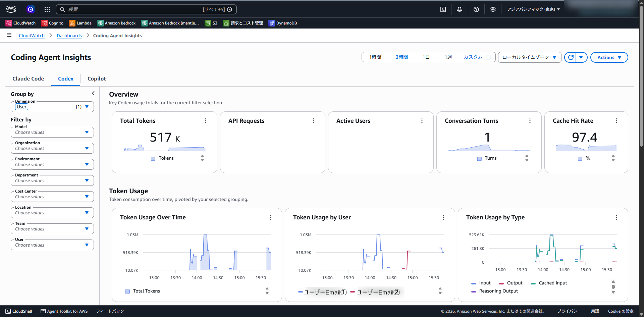Open Total Tokens widget options menu
Screen dimensions: 644x317
coord(206,121)
